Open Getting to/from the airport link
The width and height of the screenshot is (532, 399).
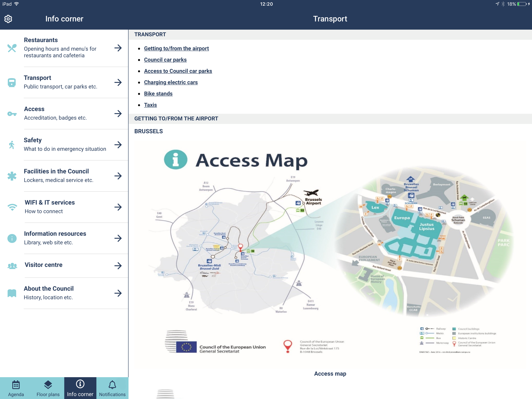[x=176, y=48]
